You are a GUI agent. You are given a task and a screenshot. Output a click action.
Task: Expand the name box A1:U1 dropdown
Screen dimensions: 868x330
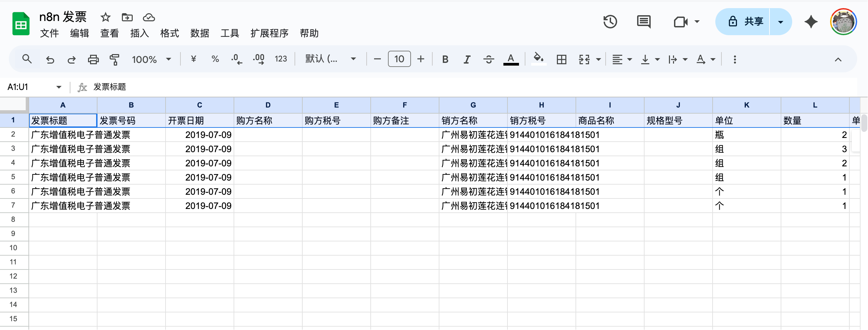59,87
